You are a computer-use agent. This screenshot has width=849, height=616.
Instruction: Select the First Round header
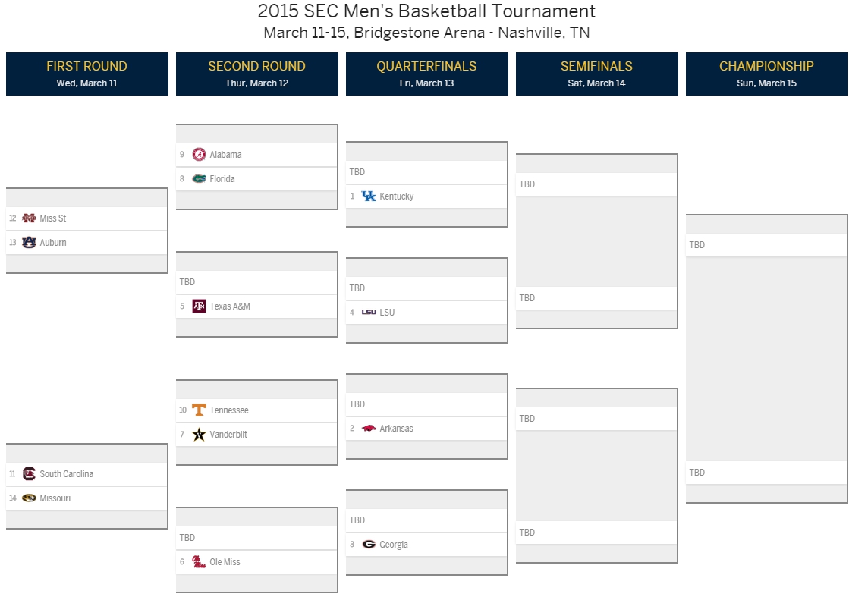(87, 74)
